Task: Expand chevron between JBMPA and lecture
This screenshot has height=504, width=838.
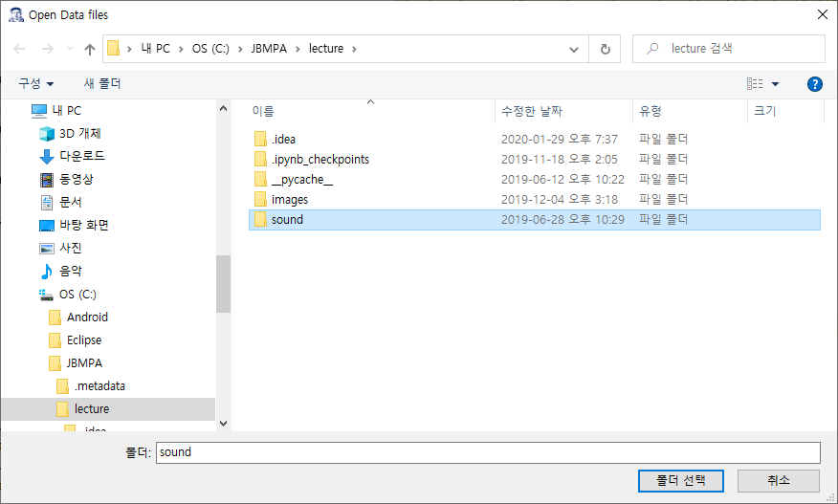Action: (x=298, y=49)
